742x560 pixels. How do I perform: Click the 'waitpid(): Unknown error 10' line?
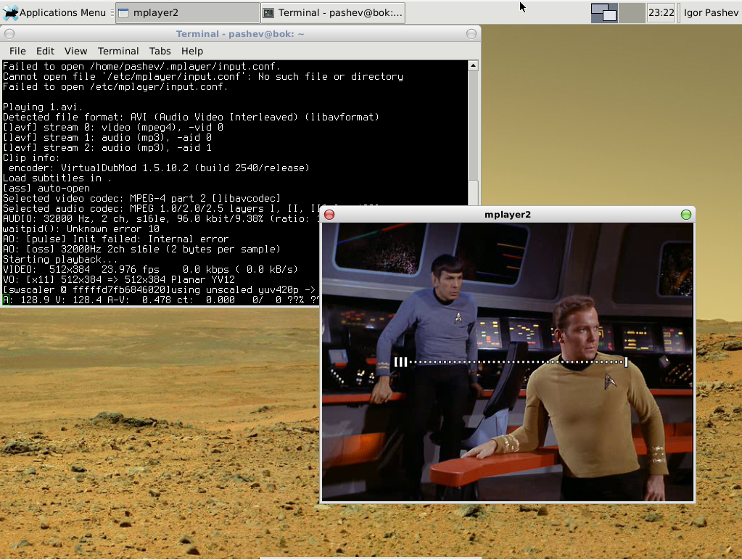[81, 229]
